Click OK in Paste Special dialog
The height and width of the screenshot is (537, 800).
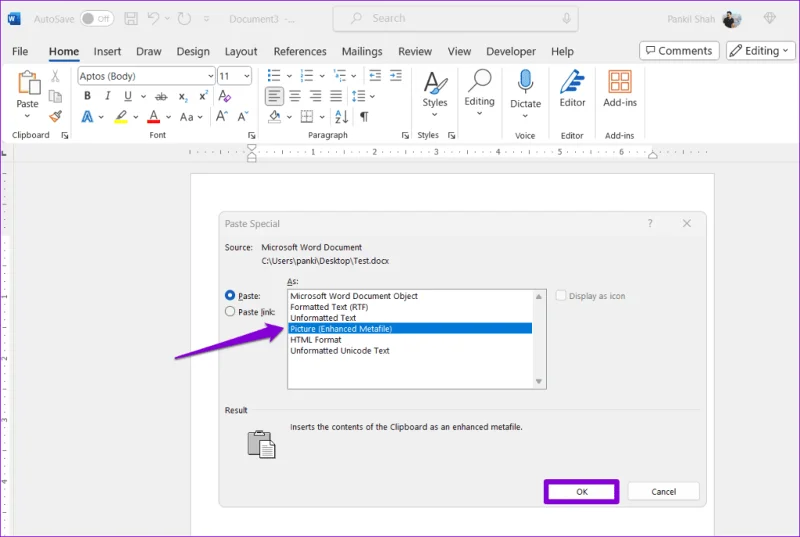[582, 492]
